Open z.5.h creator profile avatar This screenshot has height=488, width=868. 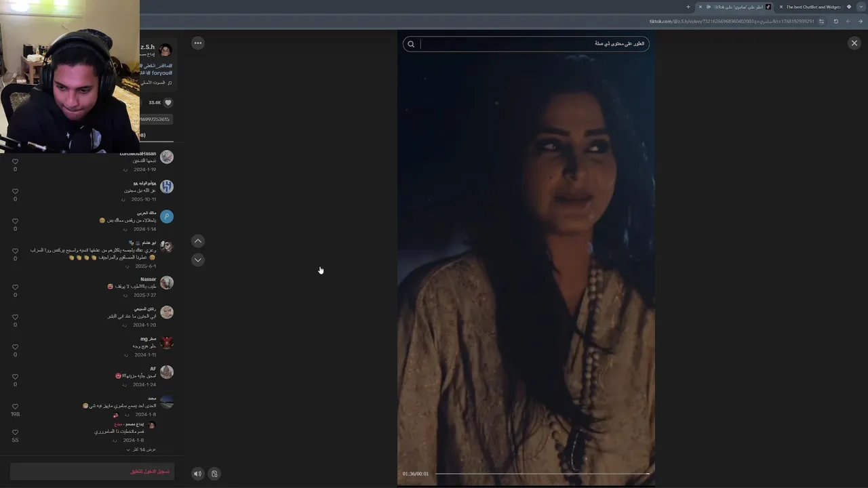click(x=165, y=49)
